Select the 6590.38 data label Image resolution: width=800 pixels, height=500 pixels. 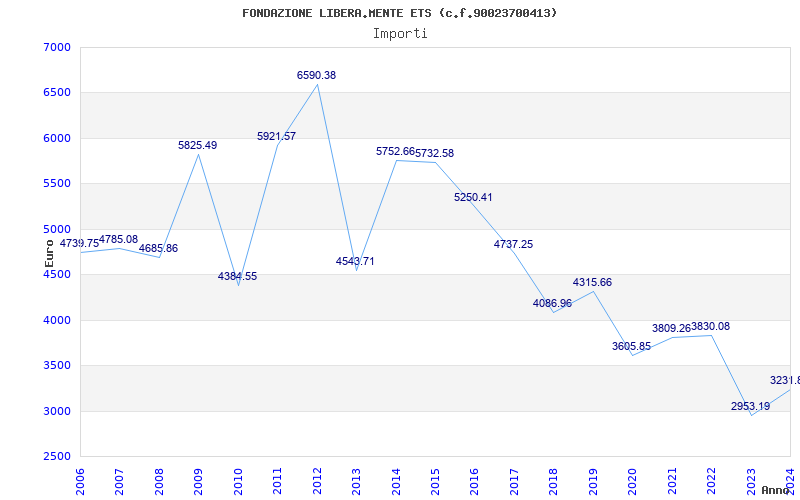coord(316,76)
